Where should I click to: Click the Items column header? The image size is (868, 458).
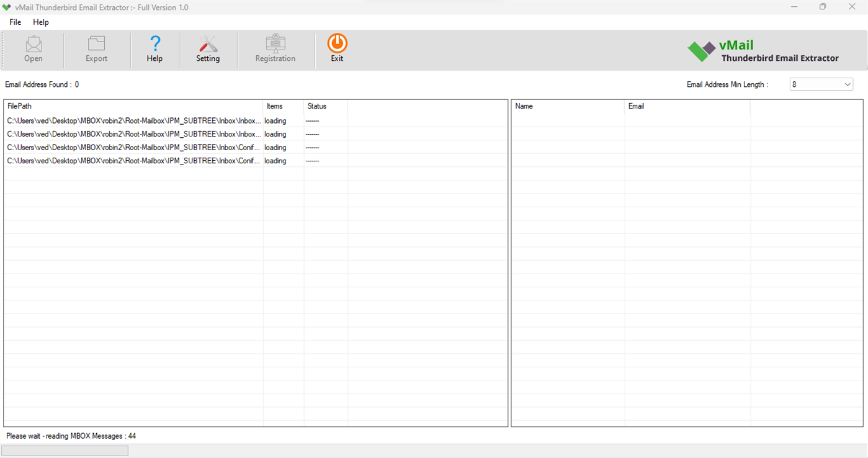[274, 106]
